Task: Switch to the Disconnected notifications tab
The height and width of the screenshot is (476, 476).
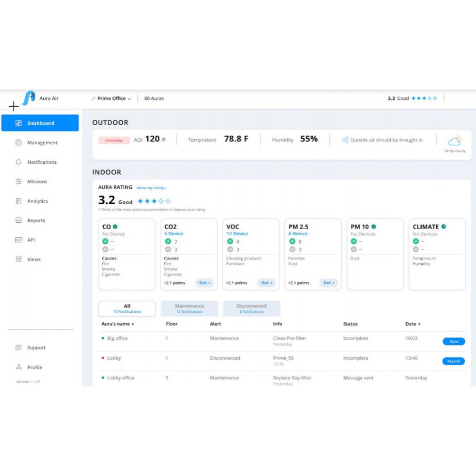Action: [x=252, y=308]
